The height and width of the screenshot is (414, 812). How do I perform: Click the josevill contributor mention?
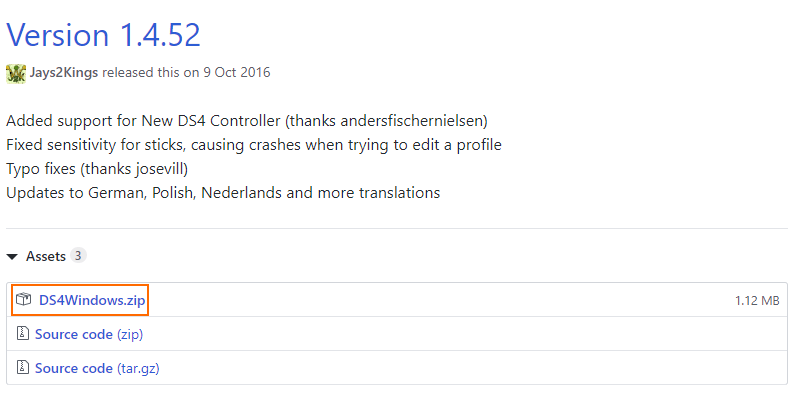[x=160, y=169]
